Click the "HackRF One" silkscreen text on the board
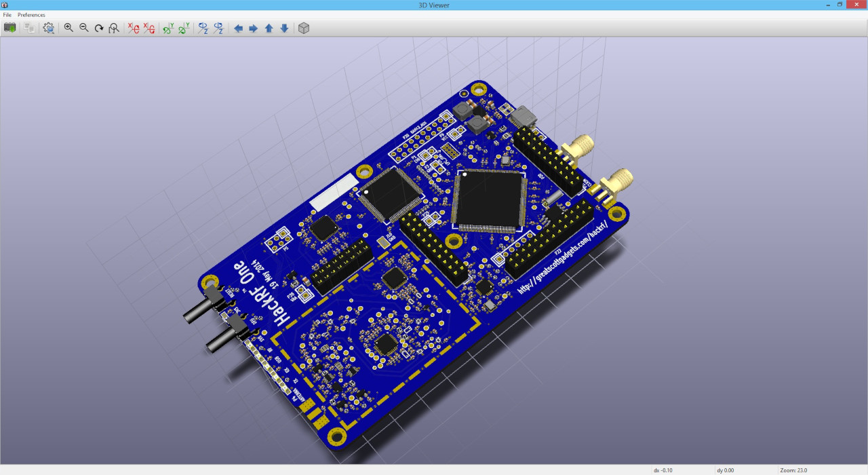Image resolution: width=868 pixels, height=475 pixels. pos(262,292)
